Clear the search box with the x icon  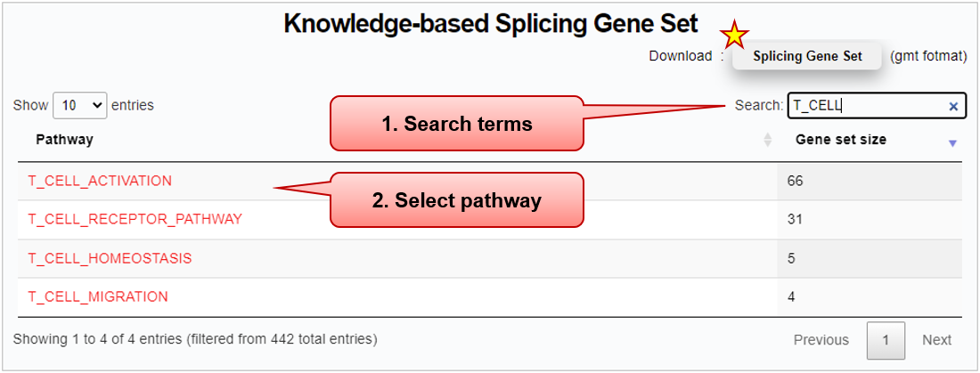[952, 106]
